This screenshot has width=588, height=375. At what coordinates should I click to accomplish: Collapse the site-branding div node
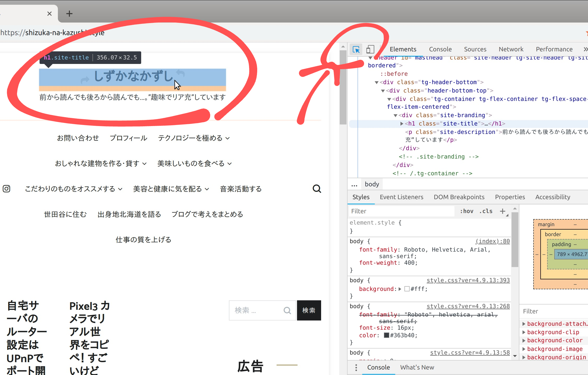point(395,115)
